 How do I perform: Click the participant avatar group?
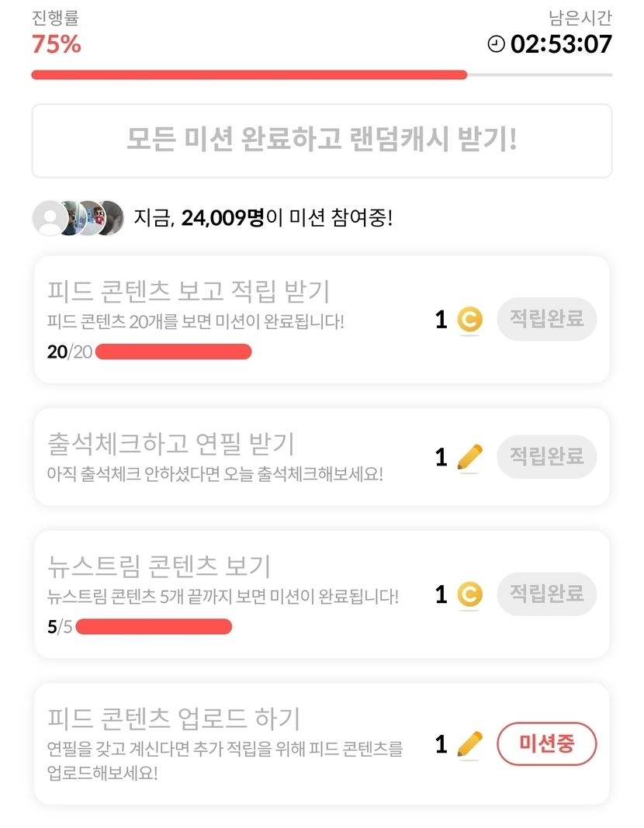78,218
